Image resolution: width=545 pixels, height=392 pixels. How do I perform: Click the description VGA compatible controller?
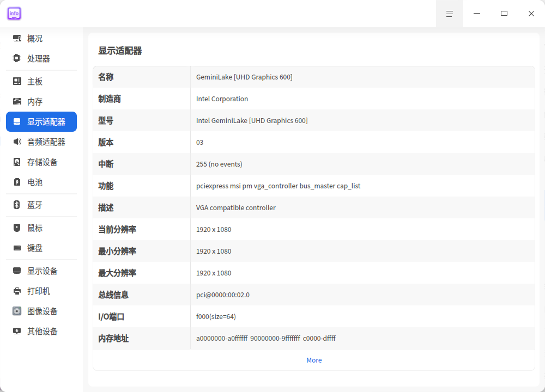(235, 207)
